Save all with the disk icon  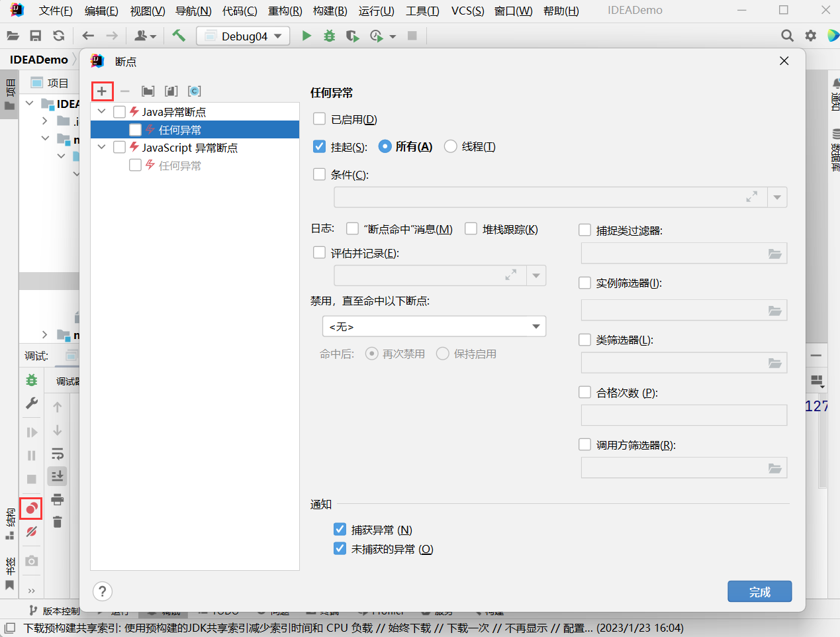pos(36,36)
